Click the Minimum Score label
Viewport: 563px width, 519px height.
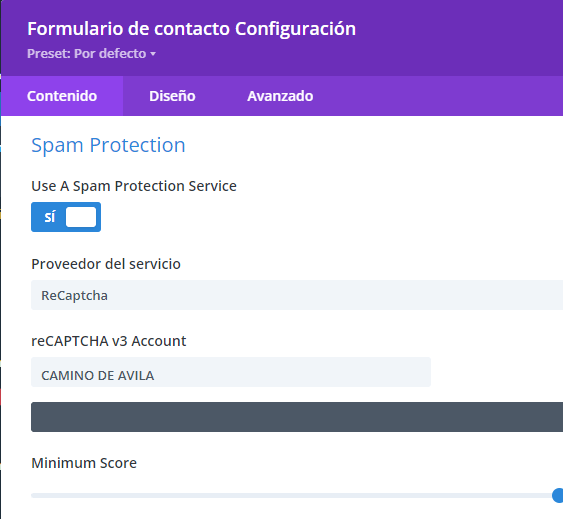(x=84, y=463)
